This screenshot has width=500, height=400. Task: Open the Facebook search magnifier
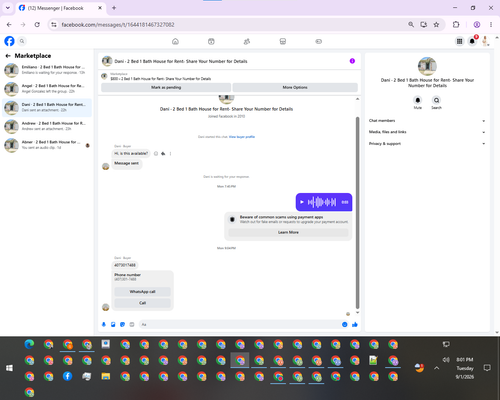tap(22, 41)
